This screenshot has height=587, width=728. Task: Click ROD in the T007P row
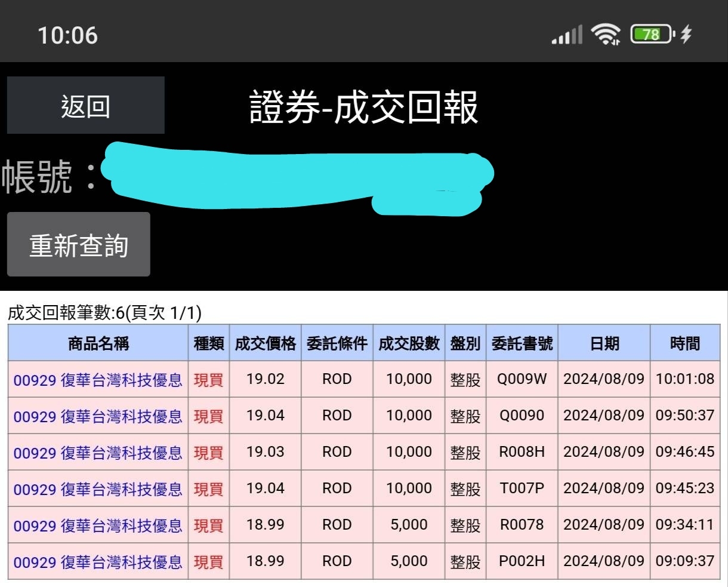337,488
